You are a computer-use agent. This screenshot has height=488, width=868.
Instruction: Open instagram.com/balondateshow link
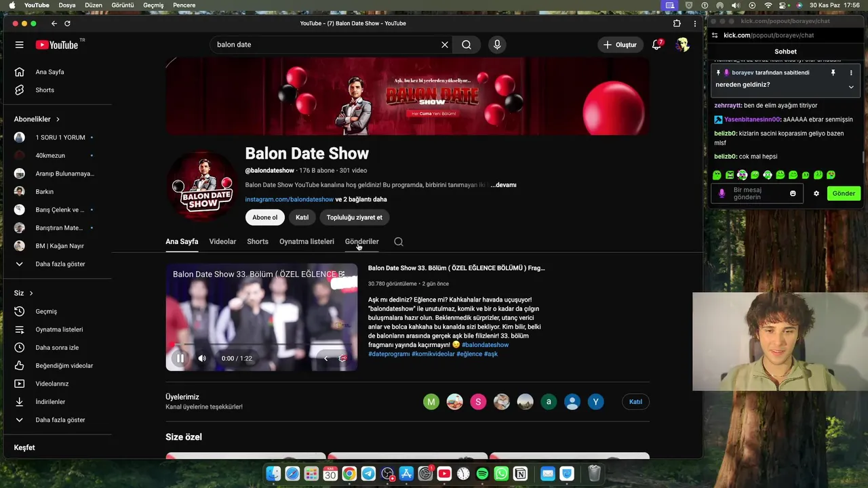click(x=290, y=200)
